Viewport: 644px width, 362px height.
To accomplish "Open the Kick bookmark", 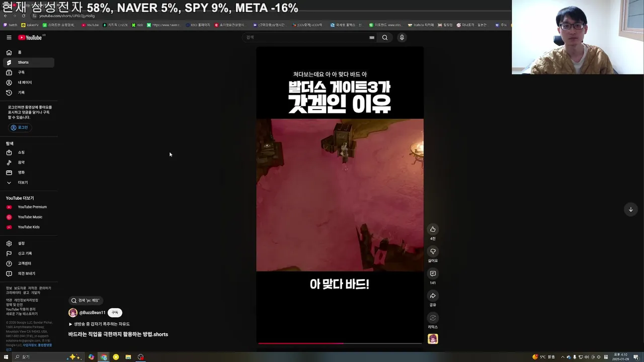I will coord(138,25).
